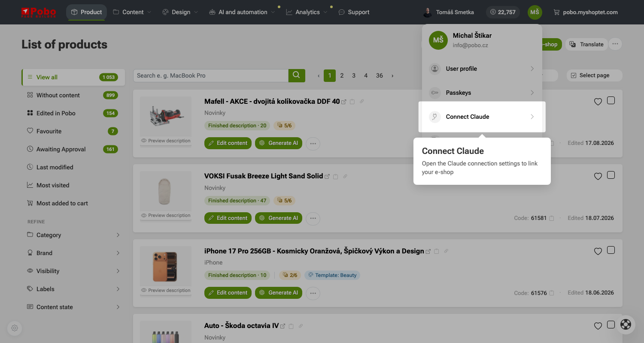
Task: Open the Design dropdown menu
Action: point(180,12)
